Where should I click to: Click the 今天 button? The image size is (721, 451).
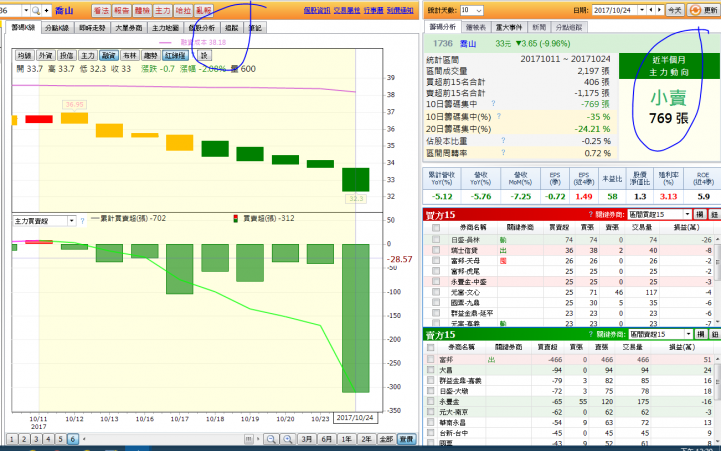coord(675,10)
